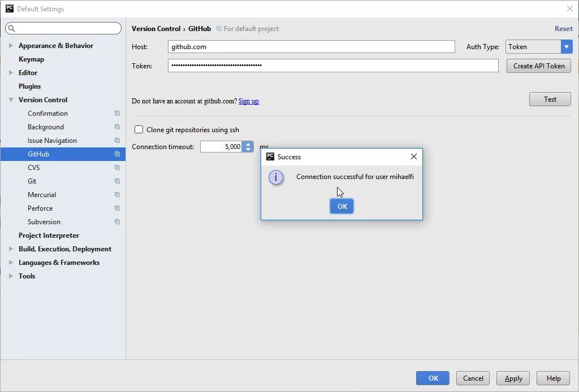Select Plugins in settings tree
The height and width of the screenshot is (392, 579).
[x=29, y=86]
